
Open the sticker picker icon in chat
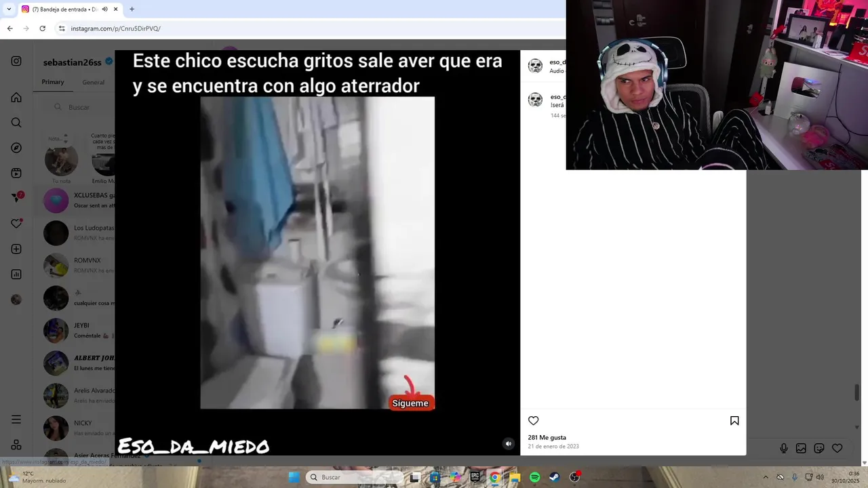tap(819, 448)
